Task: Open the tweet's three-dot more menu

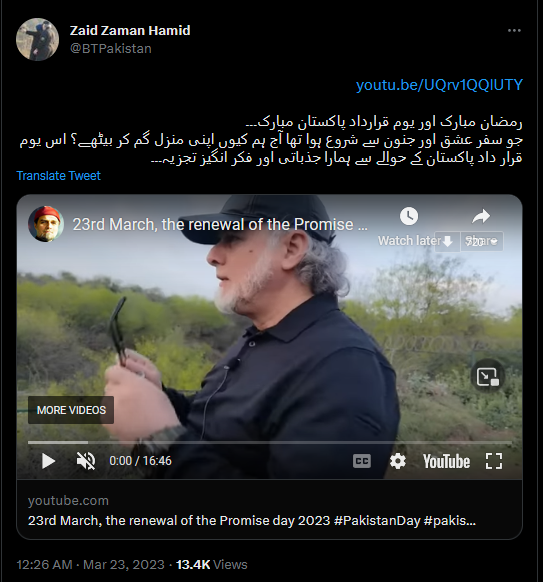Action: pos(514,30)
